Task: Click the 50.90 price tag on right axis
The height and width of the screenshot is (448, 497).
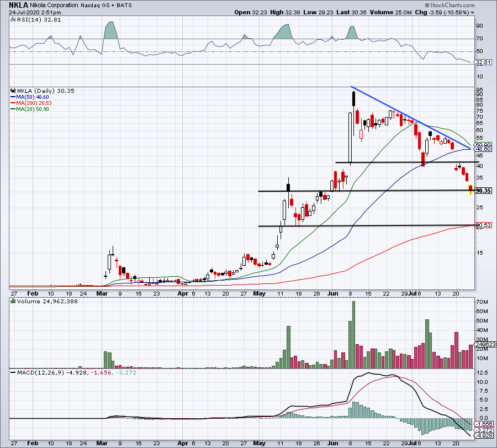Action: coord(483,145)
